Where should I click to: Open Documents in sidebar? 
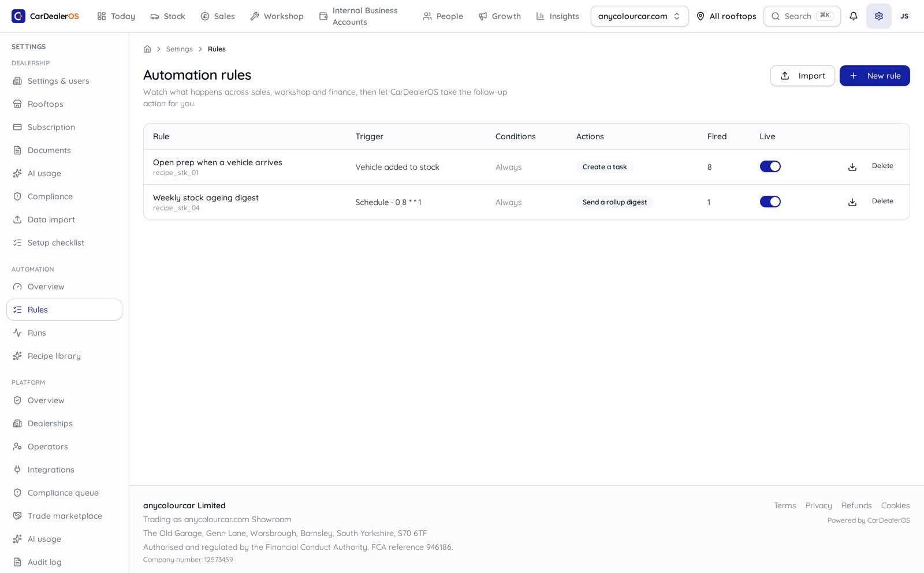point(64,150)
